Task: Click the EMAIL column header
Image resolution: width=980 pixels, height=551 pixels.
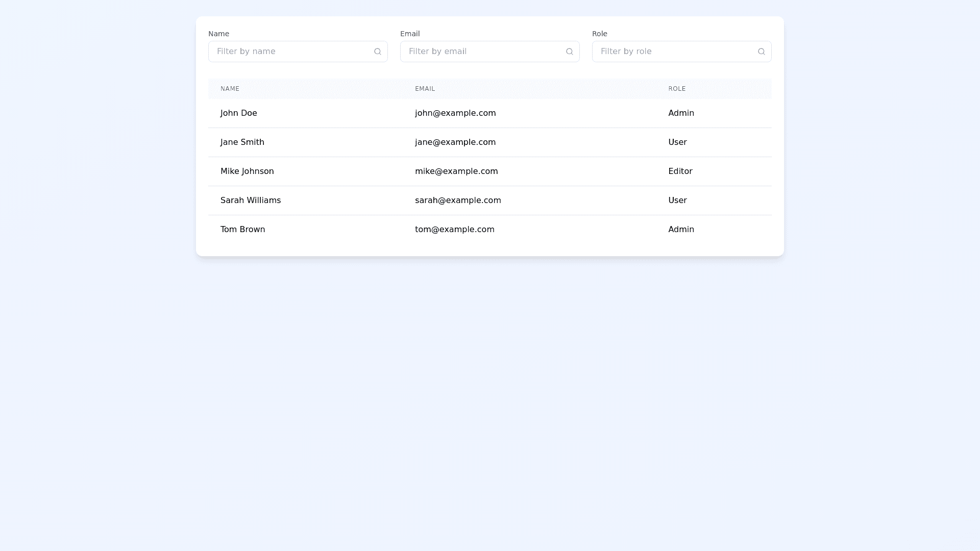Action: coord(425,89)
